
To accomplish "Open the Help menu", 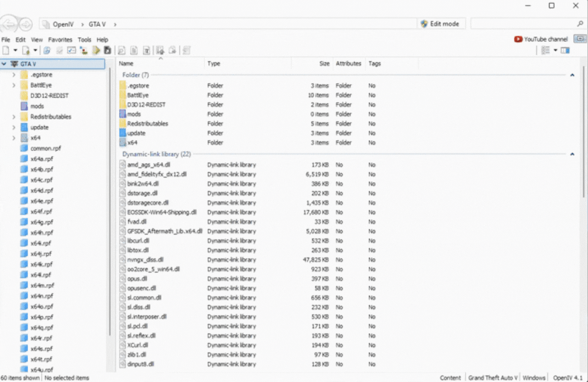I will (x=103, y=39).
